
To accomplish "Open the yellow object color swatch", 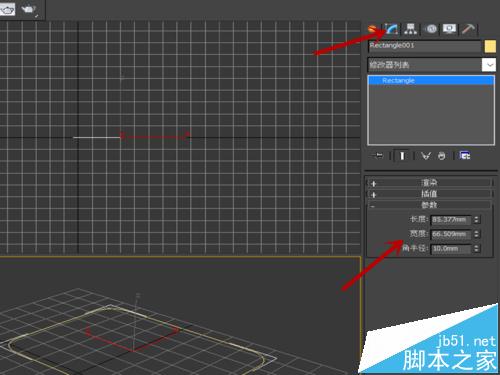I will [x=490, y=46].
